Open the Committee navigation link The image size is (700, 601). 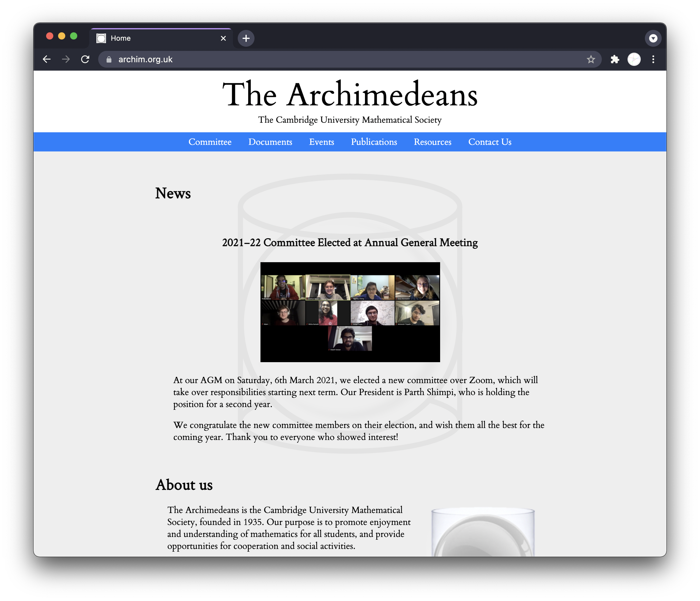pos(210,142)
